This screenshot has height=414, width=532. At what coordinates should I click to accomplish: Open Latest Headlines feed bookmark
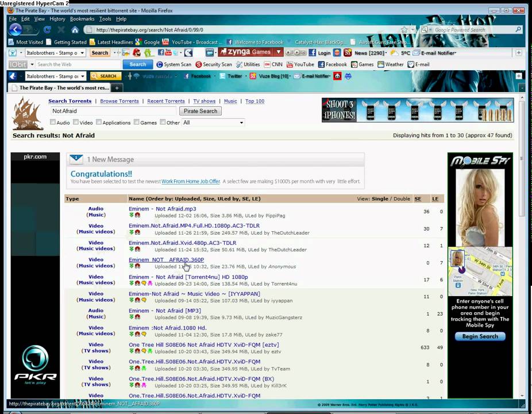click(111, 42)
